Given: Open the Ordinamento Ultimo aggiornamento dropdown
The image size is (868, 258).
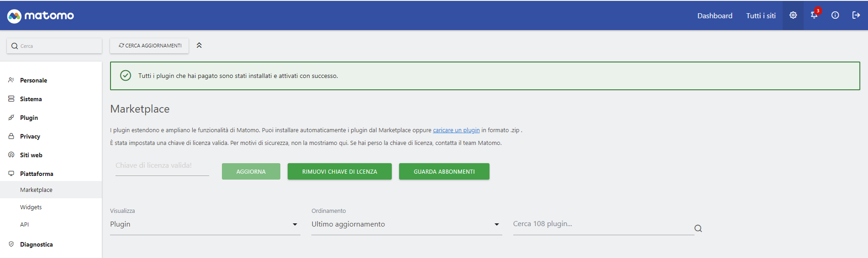Looking at the screenshot, I should (406, 224).
